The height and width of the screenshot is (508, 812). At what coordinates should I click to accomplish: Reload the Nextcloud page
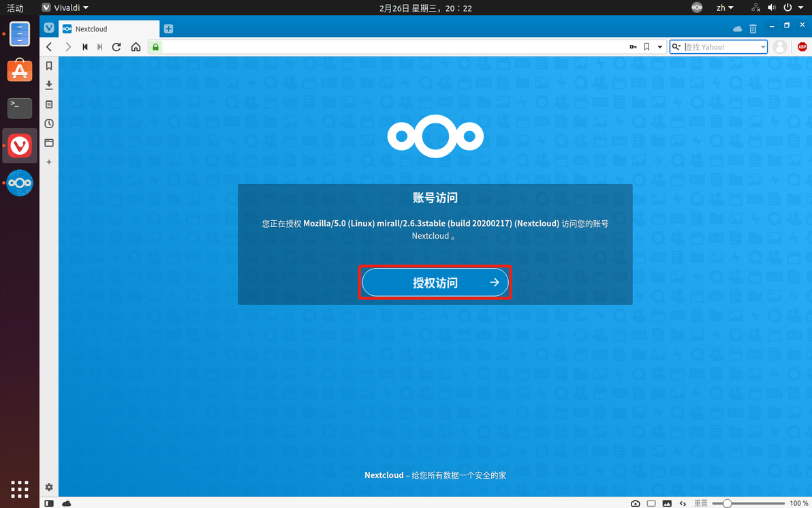[x=116, y=46]
